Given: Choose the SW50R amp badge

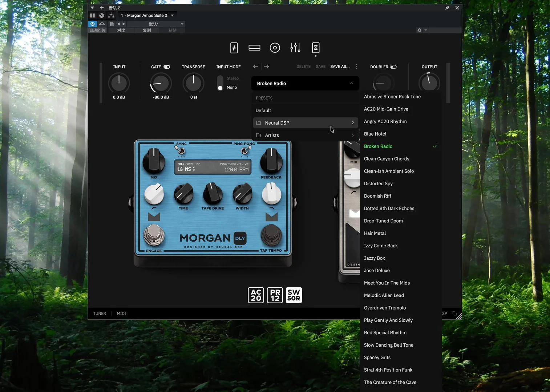Looking at the screenshot, I should [294, 295].
